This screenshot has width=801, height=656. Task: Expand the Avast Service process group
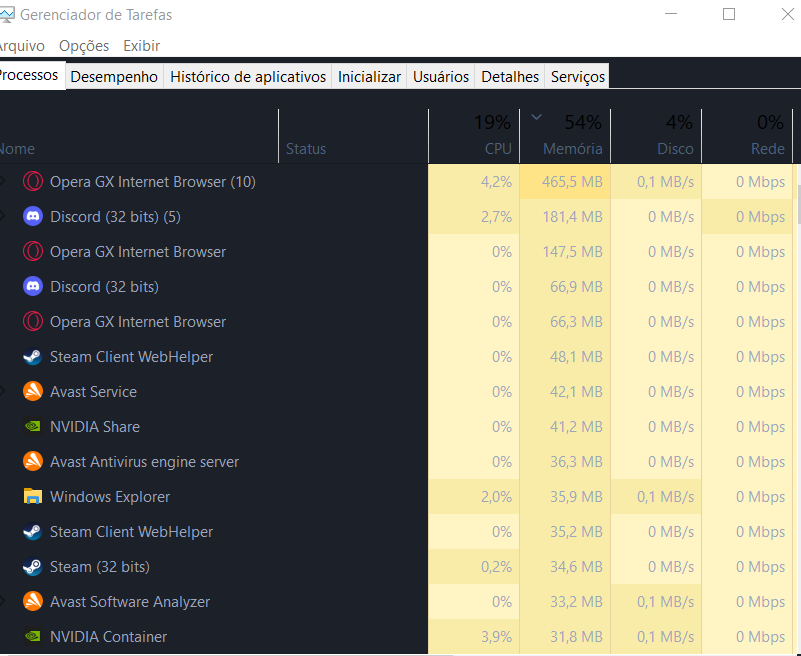(3, 391)
